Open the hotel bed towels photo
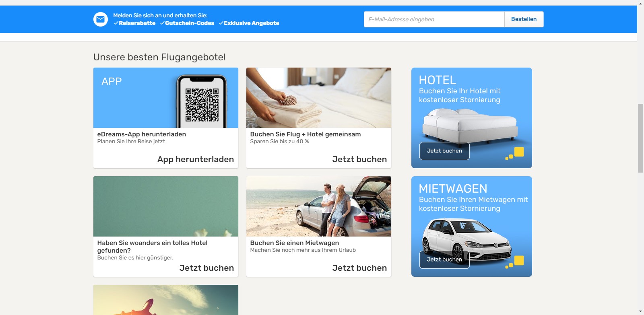Viewport: 644px width, 315px height. (318, 98)
